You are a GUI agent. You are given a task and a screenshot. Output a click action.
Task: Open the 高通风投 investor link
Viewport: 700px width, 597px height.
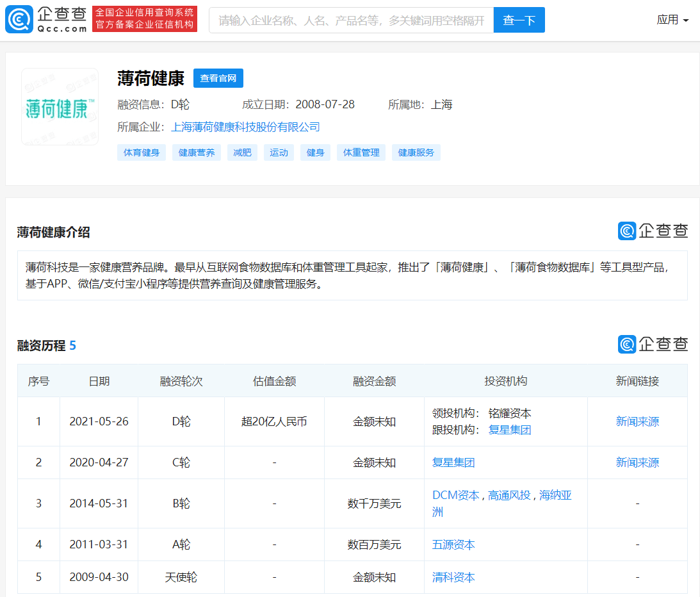pyautogui.click(x=509, y=495)
